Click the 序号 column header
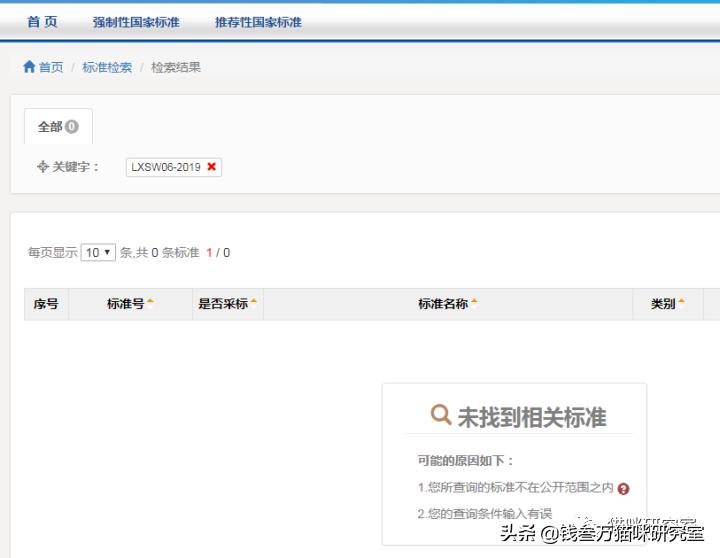This screenshot has height=558, width=720. tap(46, 304)
